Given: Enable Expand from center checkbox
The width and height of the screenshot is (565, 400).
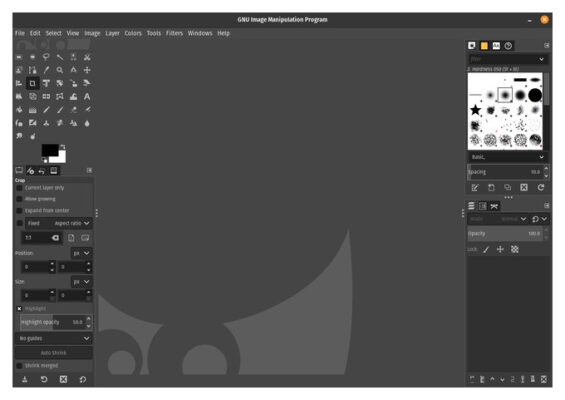Looking at the screenshot, I should [19, 210].
